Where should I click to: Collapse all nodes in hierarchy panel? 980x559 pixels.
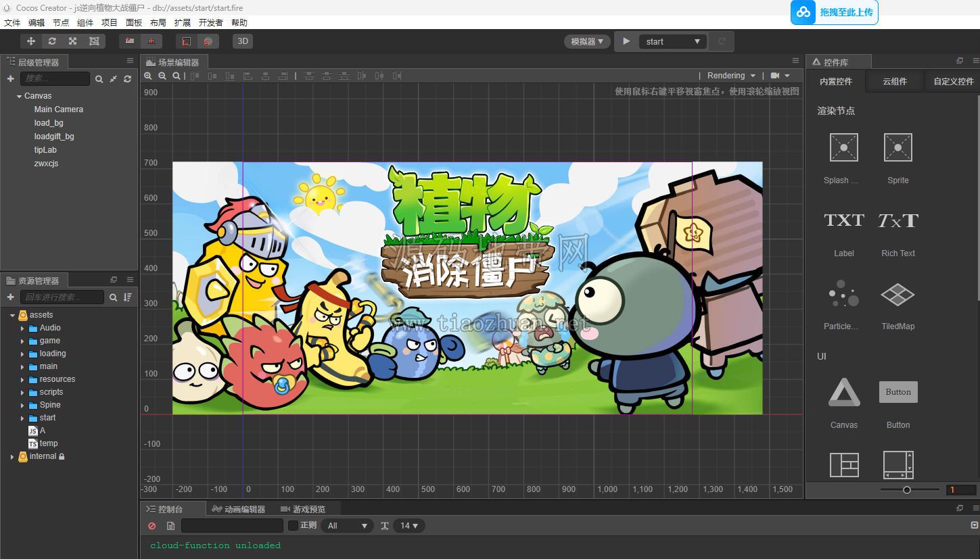point(114,79)
